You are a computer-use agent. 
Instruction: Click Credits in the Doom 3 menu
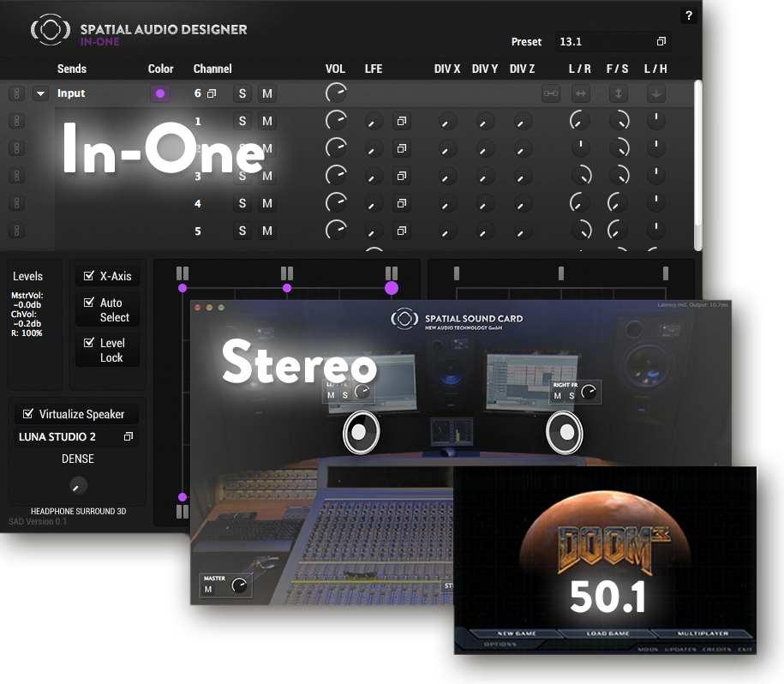click(716, 650)
